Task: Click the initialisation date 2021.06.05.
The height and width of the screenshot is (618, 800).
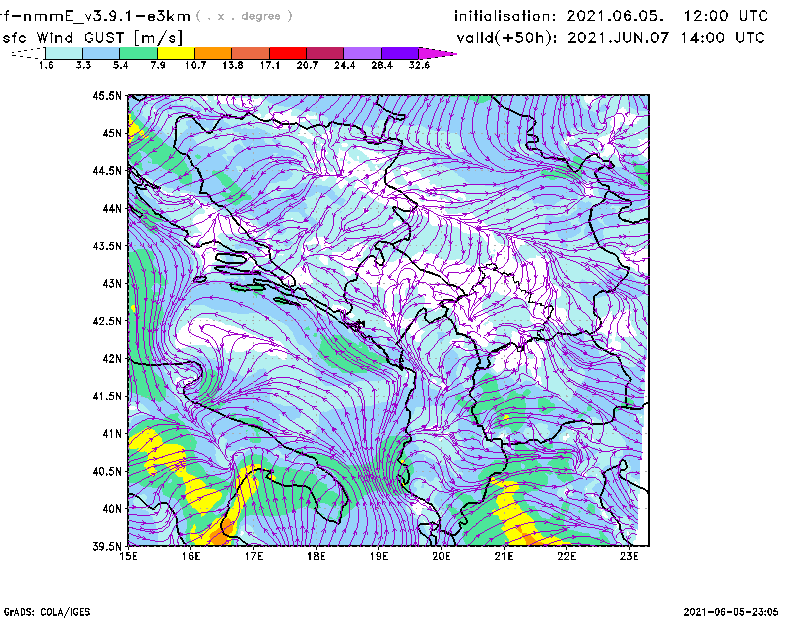Action: pyautogui.click(x=615, y=16)
